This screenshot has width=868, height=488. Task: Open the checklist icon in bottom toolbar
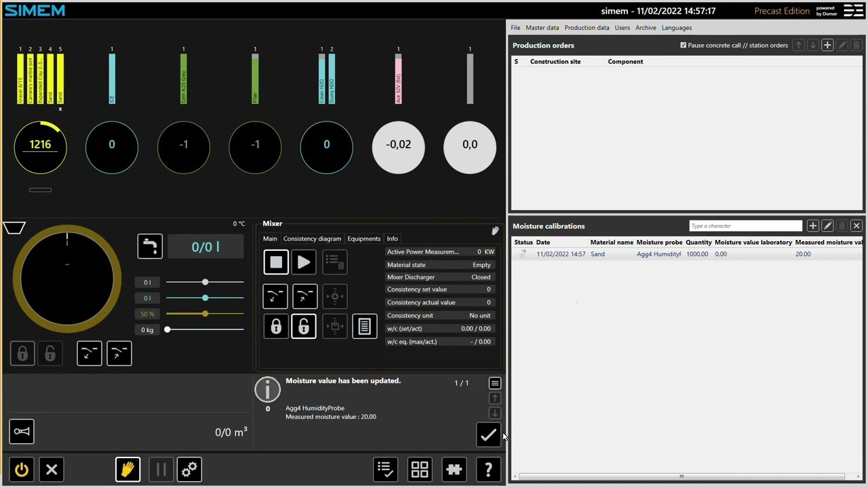tap(384, 469)
